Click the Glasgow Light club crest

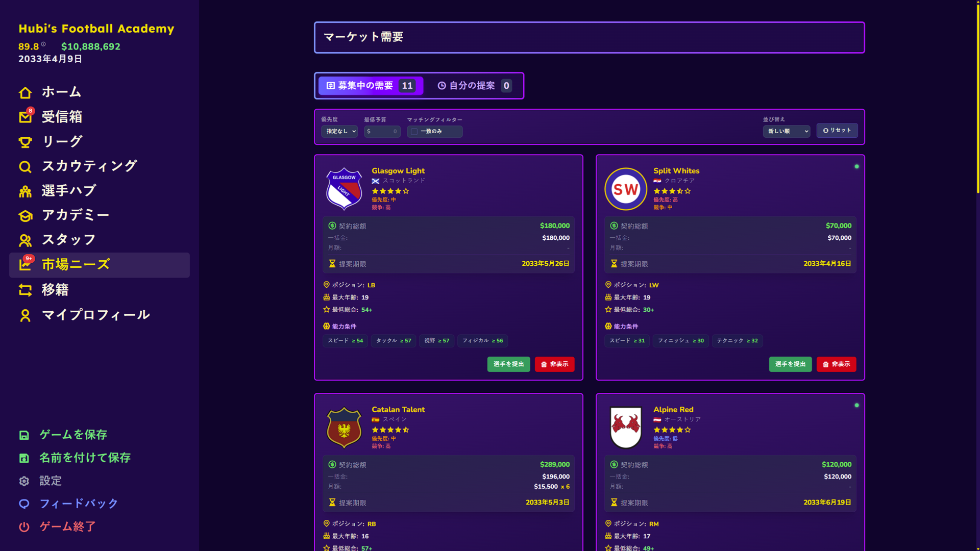tap(344, 189)
